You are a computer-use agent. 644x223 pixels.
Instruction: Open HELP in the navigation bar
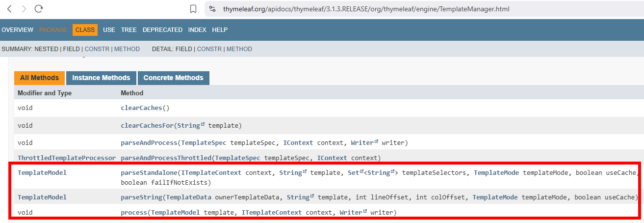point(220,30)
